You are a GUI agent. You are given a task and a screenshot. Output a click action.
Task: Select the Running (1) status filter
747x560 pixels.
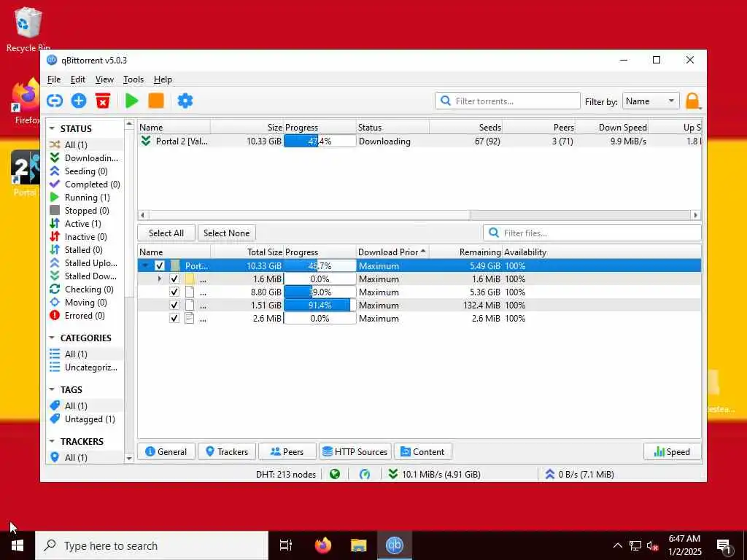coord(85,197)
